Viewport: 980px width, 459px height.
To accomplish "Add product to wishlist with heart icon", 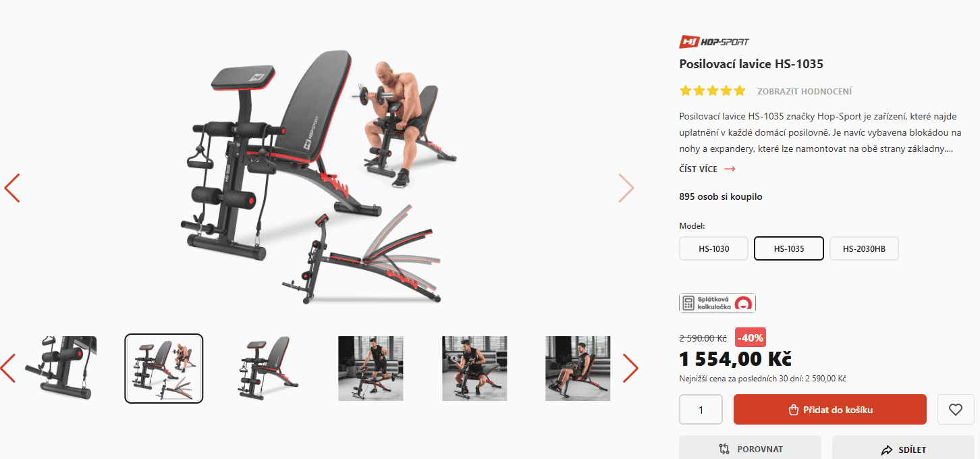I will [956, 409].
